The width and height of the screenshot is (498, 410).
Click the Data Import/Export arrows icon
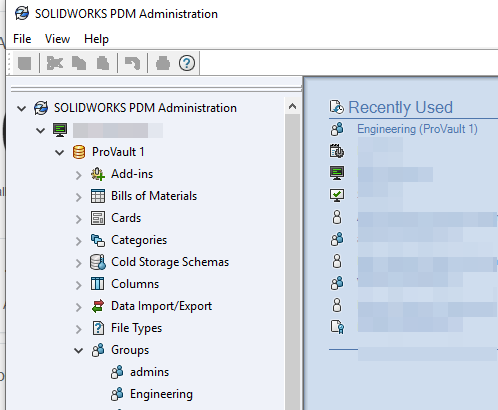98,306
